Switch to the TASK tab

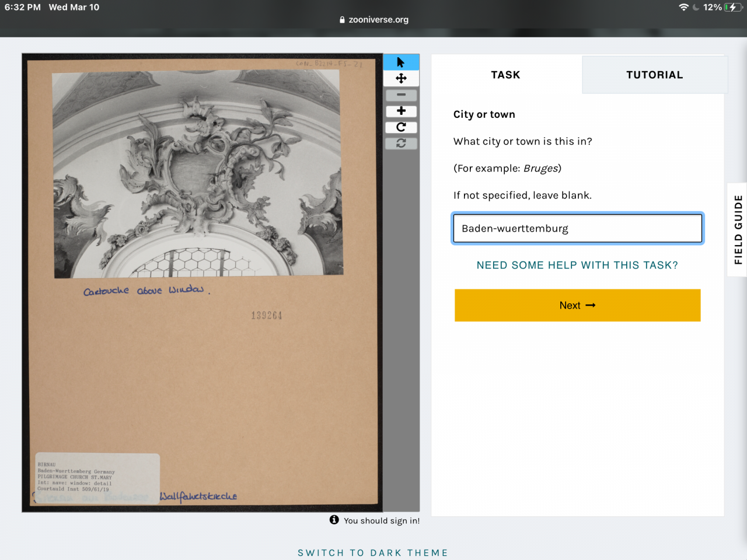click(506, 75)
